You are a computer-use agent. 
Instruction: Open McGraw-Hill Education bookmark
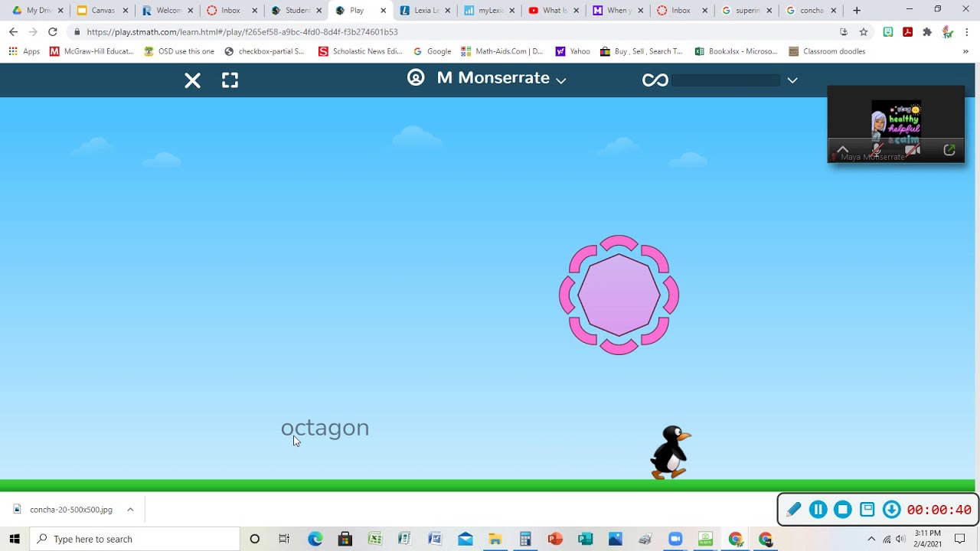coord(92,51)
